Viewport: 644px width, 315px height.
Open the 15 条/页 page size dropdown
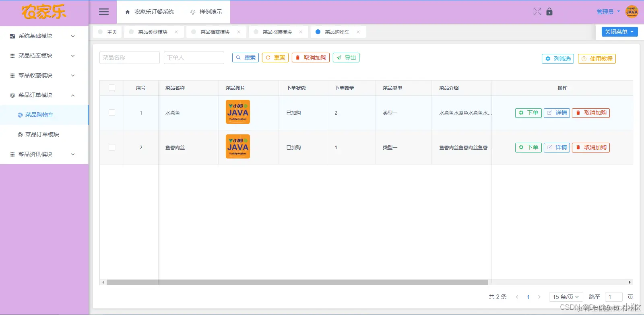tap(566, 297)
